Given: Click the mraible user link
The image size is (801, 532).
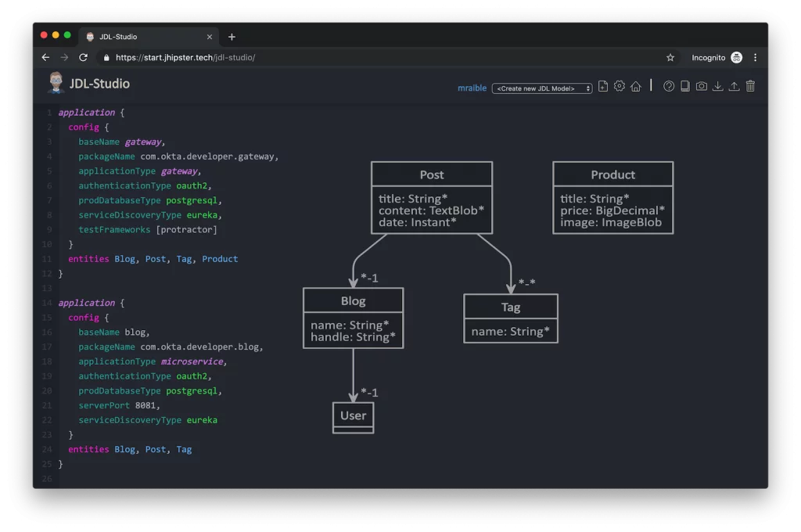Looking at the screenshot, I should [x=472, y=88].
